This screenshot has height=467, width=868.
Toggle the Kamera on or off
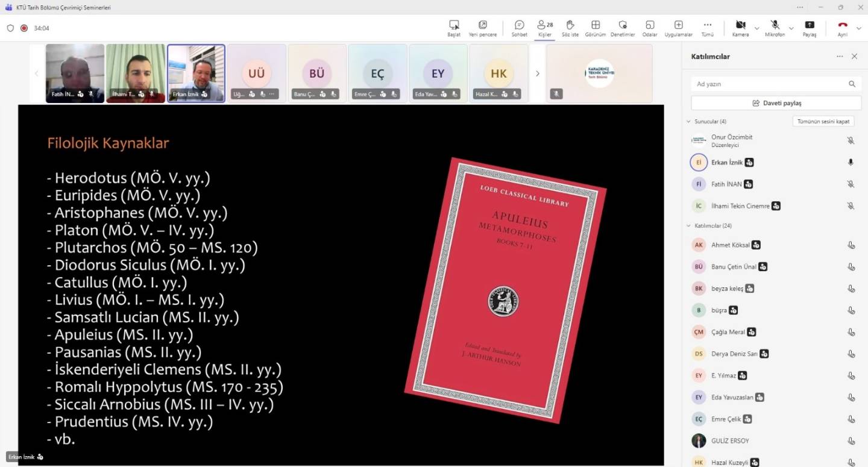coord(740,28)
